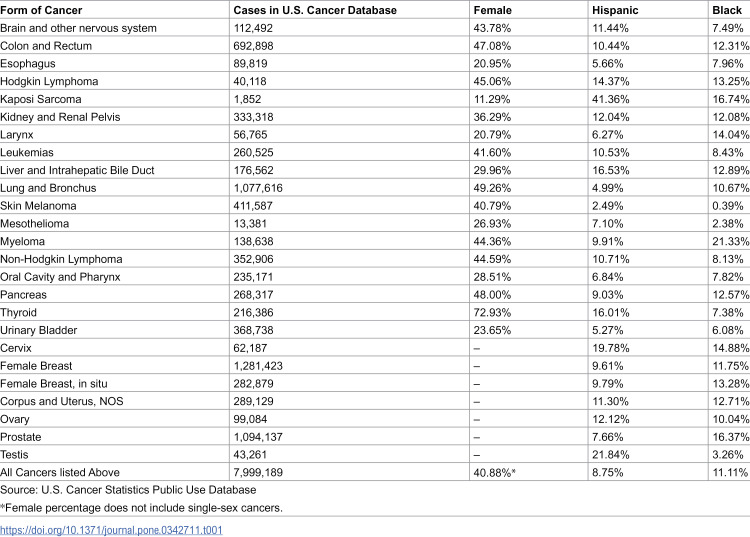
Task: Select the Hispanic column header
Action: pos(615,10)
